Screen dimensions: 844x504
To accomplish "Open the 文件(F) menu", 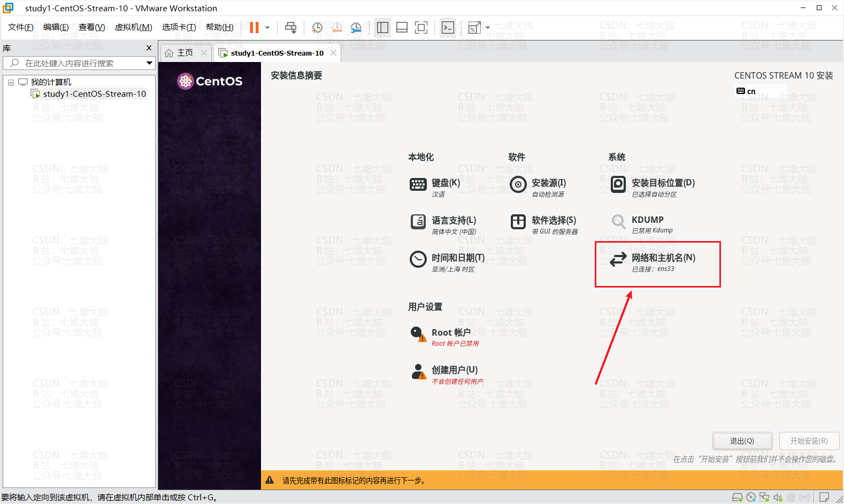I will [x=21, y=27].
